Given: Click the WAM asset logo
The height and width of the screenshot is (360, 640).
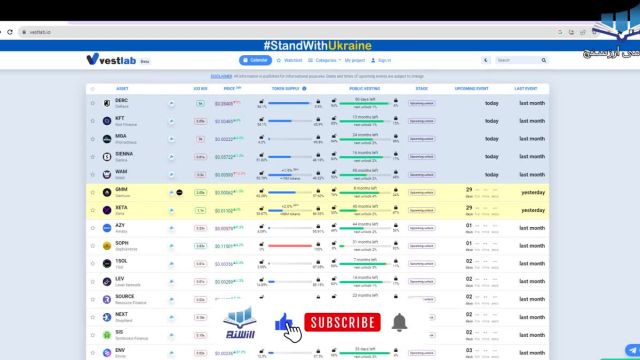Looking at the screenshot, I should [107, 175].
